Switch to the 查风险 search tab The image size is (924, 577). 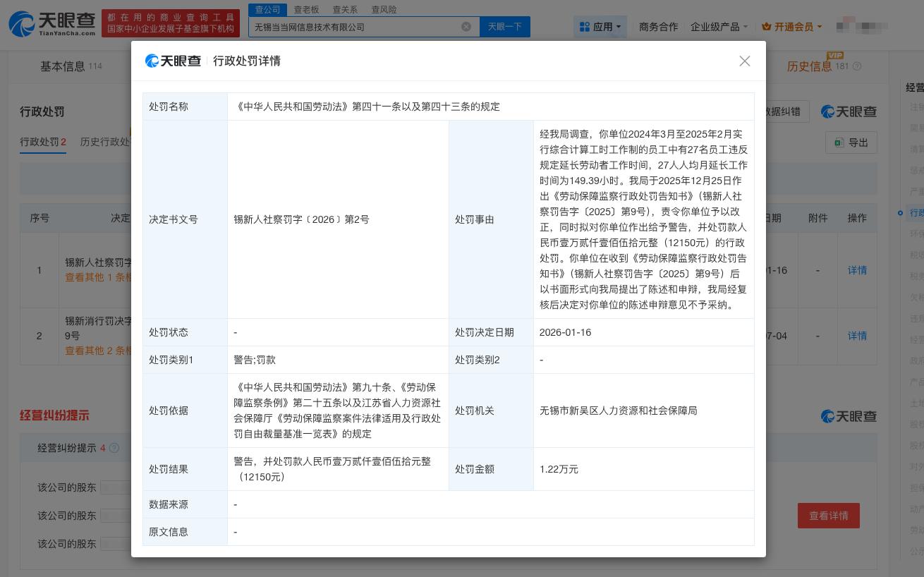click(x=384, y=9)
